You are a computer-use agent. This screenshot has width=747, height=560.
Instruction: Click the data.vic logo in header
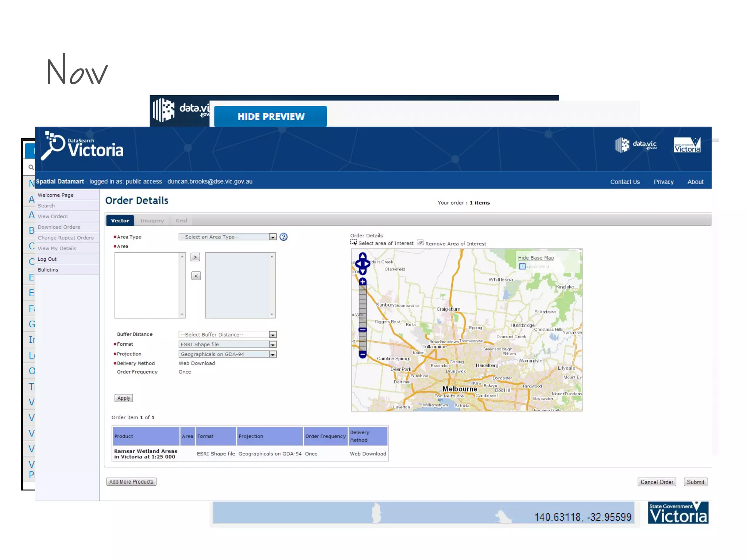pyautogui.click(x=636, y=145)
